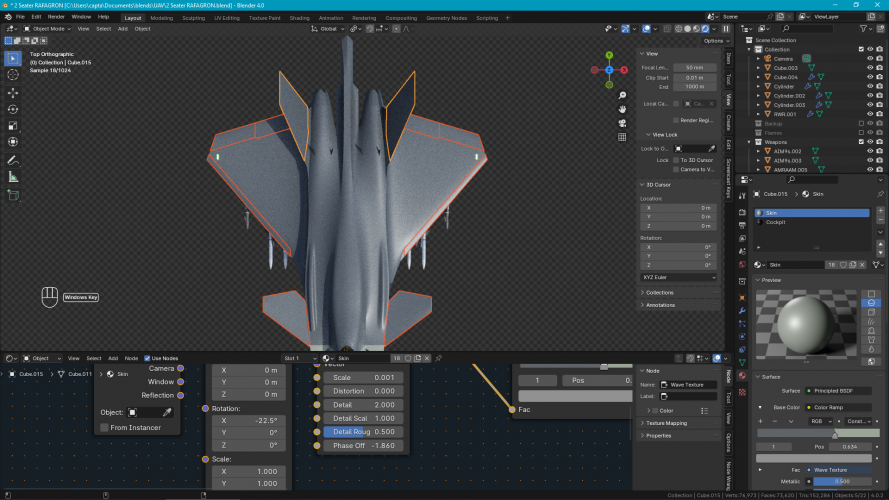Viewport: 889px width, 500px height.
Task: Switch to the Shading workspace tab
Action: [299, 18]
